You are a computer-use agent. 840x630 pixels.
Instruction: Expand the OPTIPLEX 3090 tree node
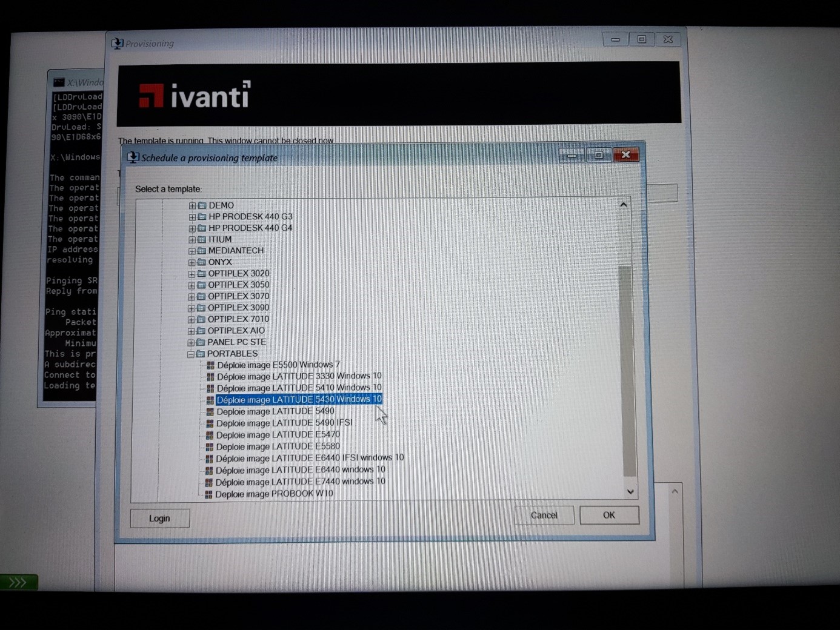point(192,308)
